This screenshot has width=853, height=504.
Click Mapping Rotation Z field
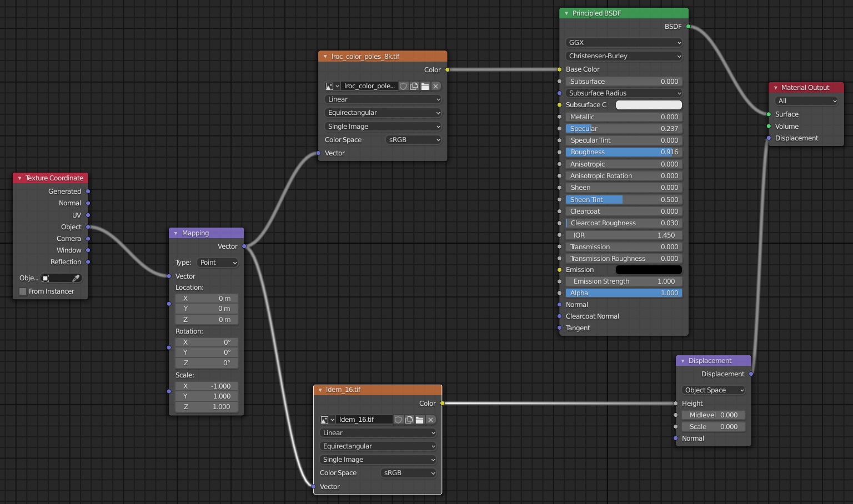pos(207,363)
